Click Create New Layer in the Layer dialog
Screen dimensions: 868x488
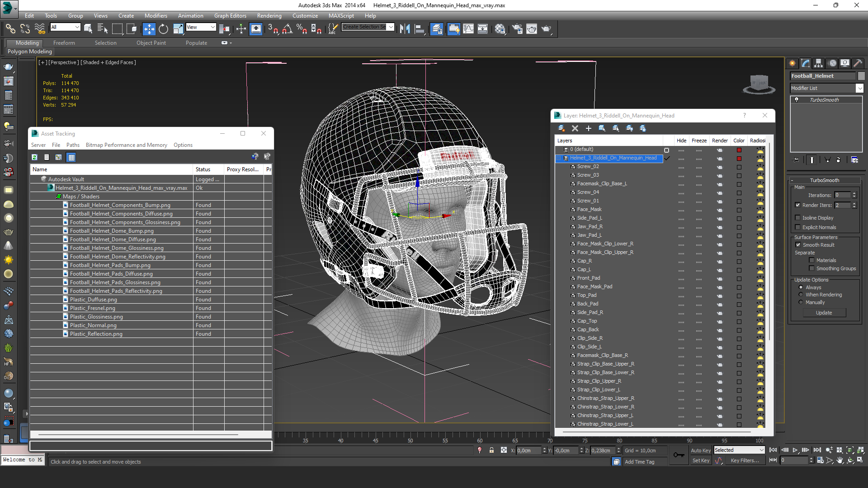[561, 128]
